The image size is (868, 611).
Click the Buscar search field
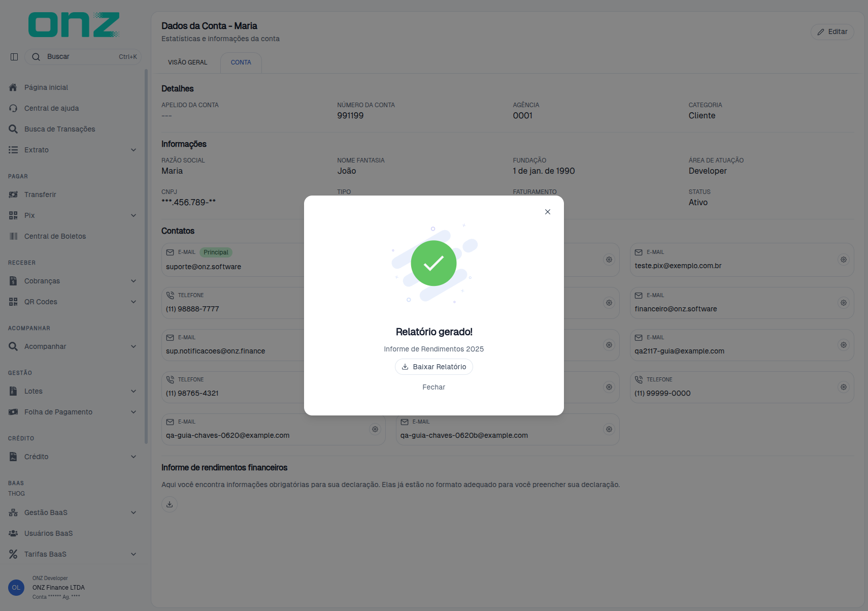83,57
